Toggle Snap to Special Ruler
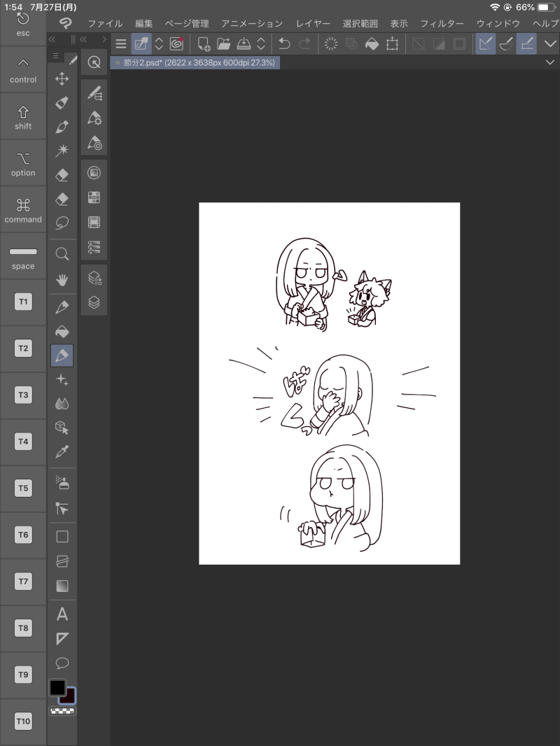The width and height of the screenshot is (560, 746). pos(506,44)
